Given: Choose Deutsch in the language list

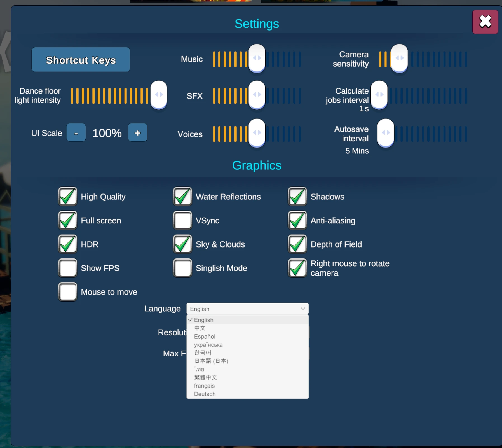Looking at the screenshot, I should click(205, 394).
